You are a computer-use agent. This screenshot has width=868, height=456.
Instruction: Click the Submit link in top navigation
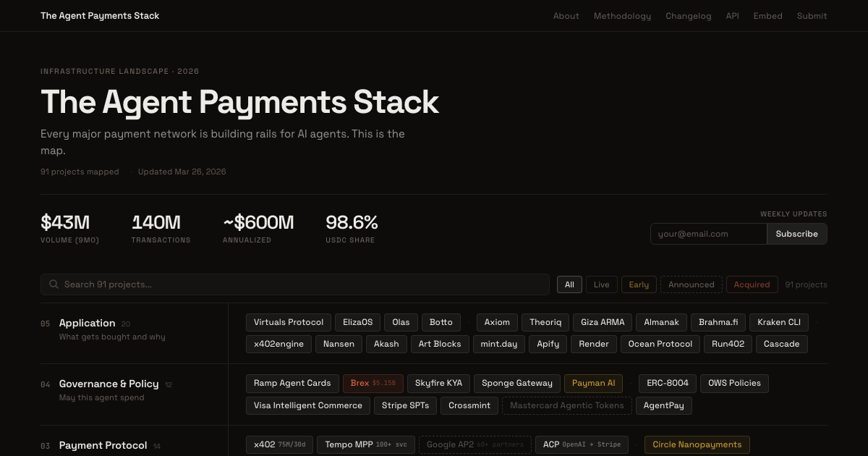(812, 15)
